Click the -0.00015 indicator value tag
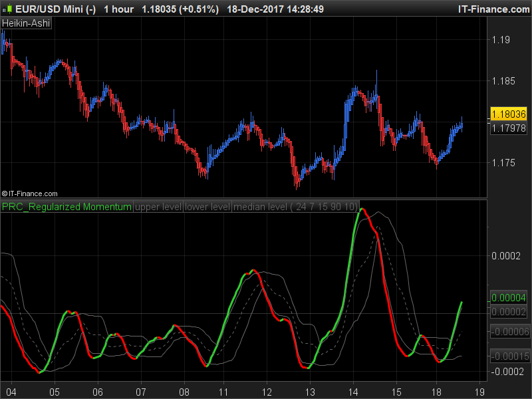This screenshot has width=532, height=399. [x=509, y=356]
